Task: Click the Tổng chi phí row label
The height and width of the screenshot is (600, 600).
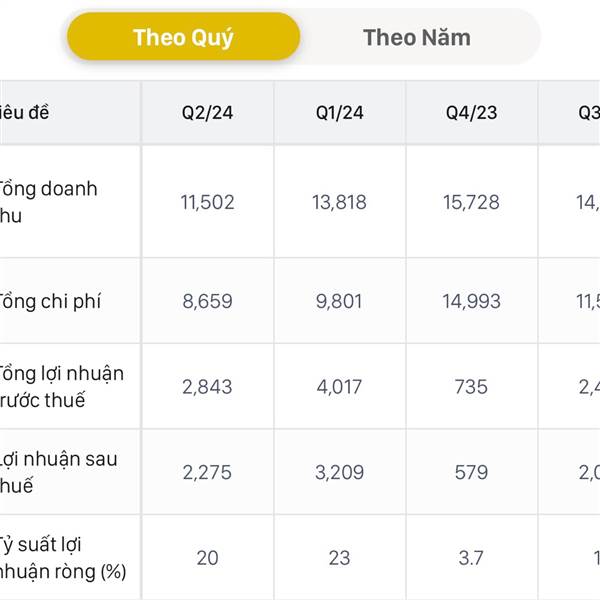Action: (x=50, y=301)
